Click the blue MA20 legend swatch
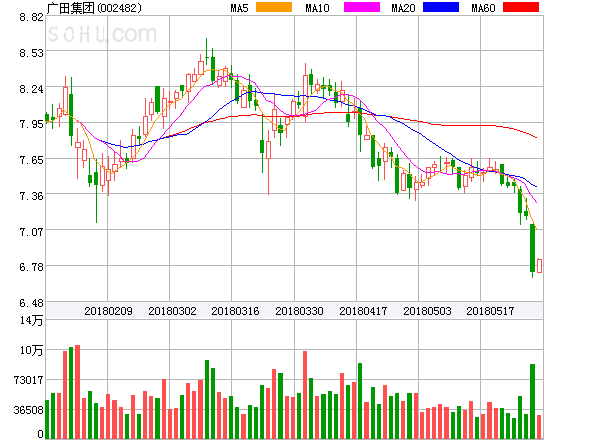Image resolution: width=600 pixels, height=440 pixels. click(441, 7)
